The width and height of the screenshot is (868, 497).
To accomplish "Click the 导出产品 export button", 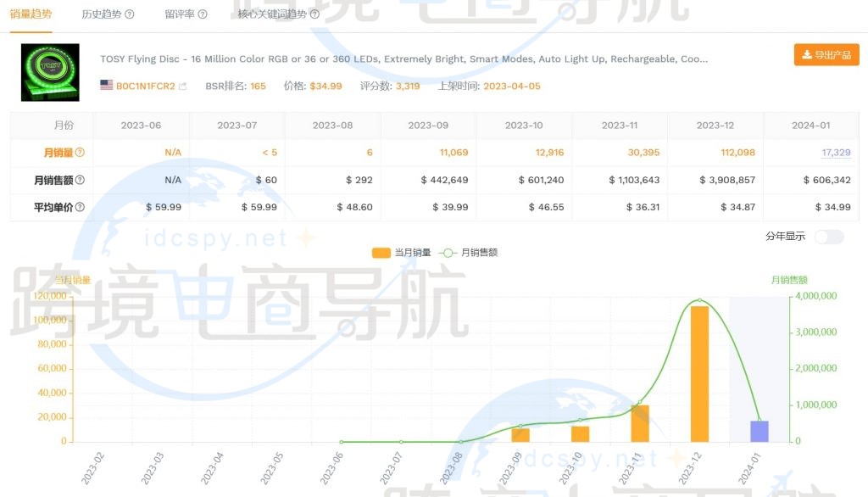I will coord(826,54).
